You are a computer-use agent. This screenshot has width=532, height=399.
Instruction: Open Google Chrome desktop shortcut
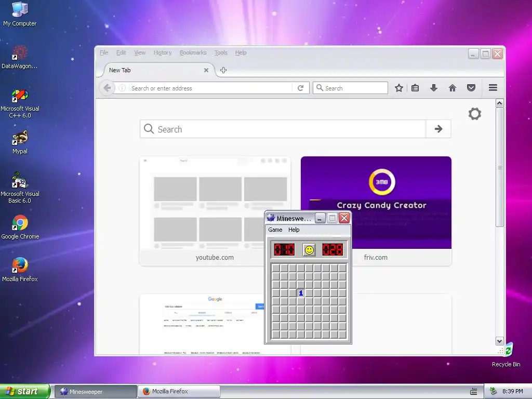tap(20, 227)
